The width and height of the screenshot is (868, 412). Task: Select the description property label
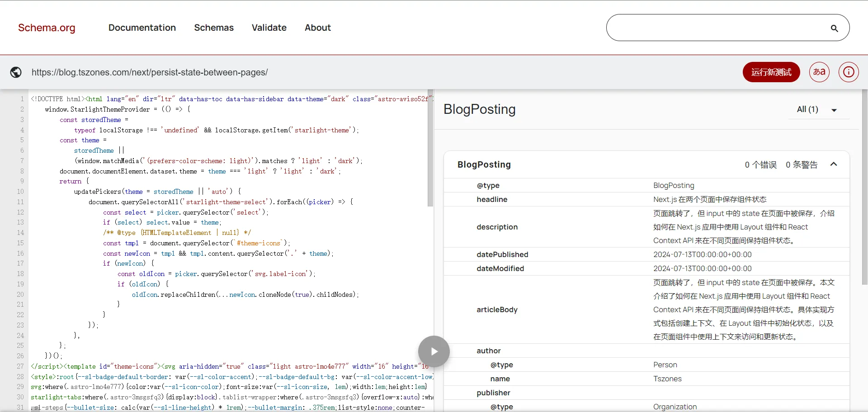[497, 227]
